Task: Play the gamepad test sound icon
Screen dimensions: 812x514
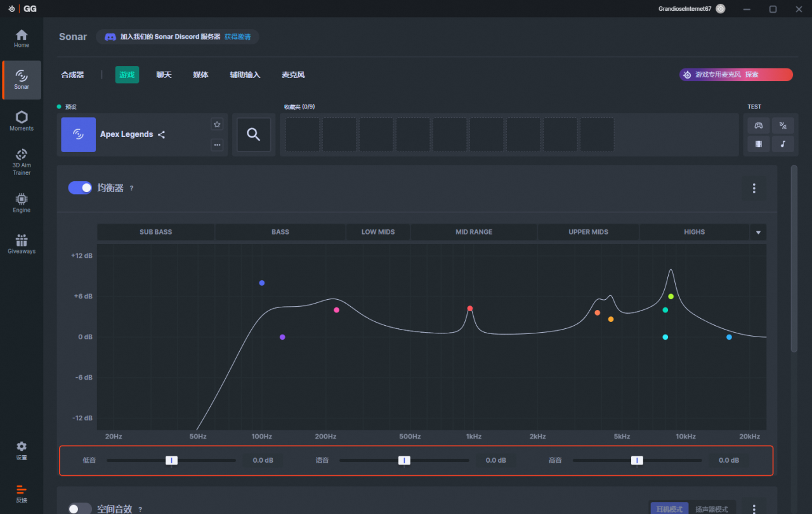Action: [x=758, y=125]
